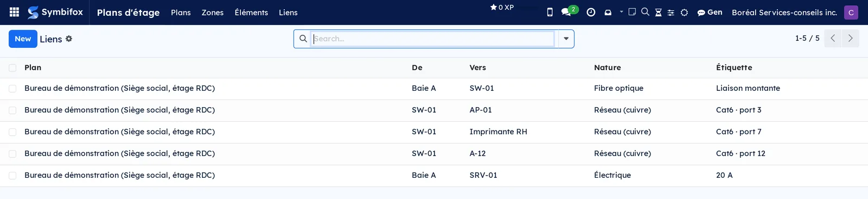Focus the Search input field
The height and width of the screenshot is (199, 868).
[433, 39]
